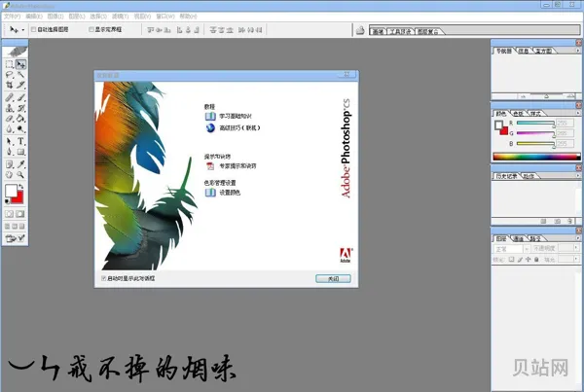Select the History Brush tool
The image size is (584, 392).
[x=20, y=108]
